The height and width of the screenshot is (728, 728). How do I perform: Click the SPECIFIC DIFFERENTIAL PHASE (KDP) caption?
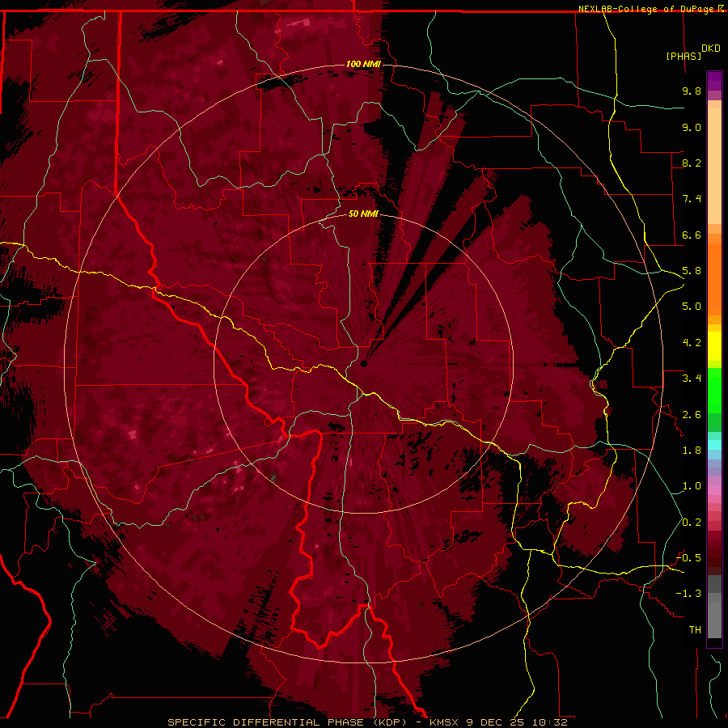(x=287, y=722)
